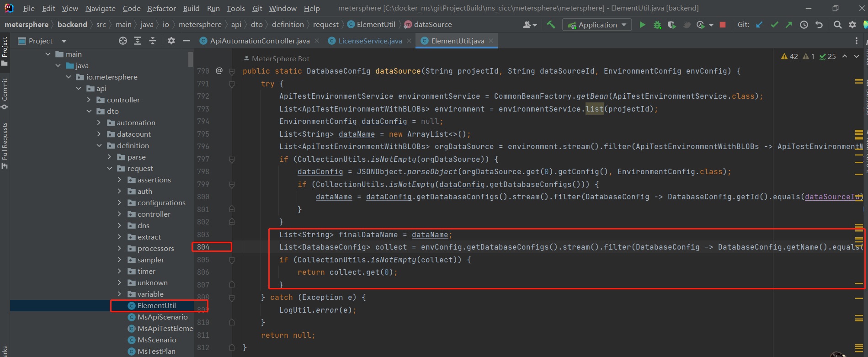Open the Refactor menu
This screenshot has width=868, height=357.
pos(161,8)
